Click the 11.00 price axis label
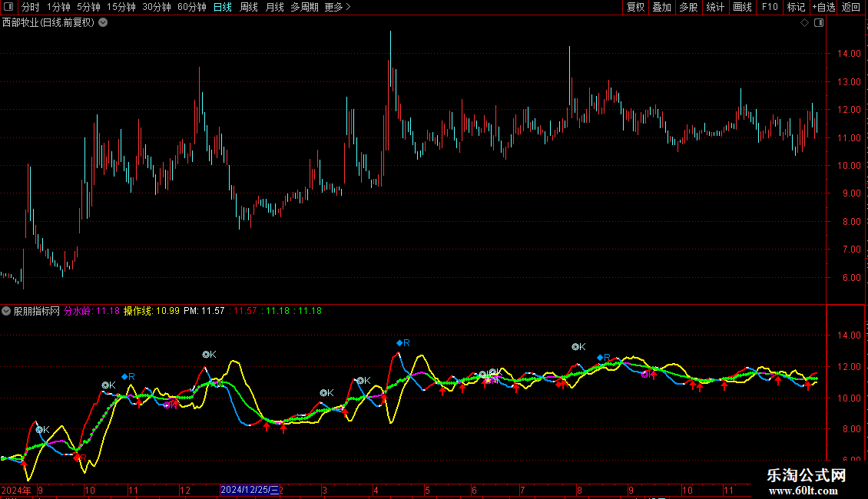 click(849, 137)
